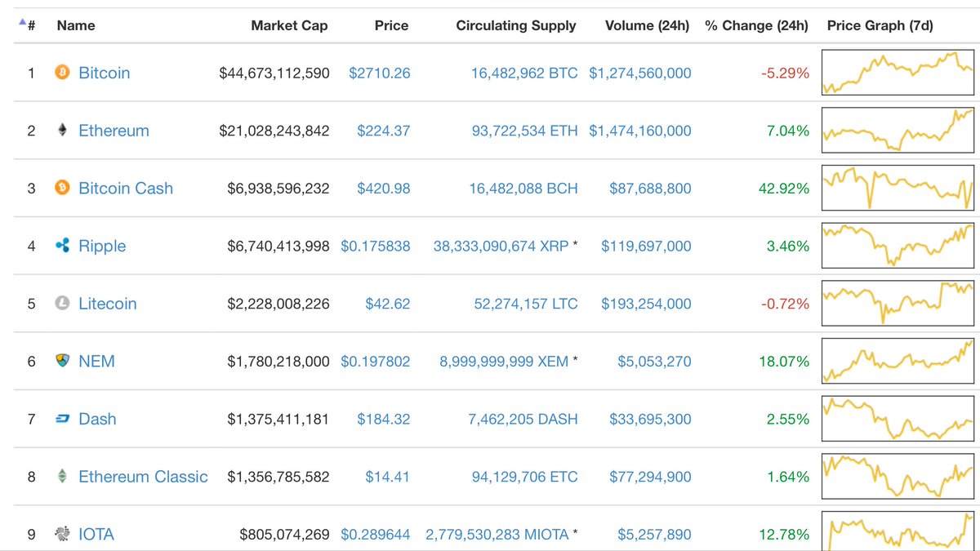
Task: Click Dash volume $33,695,300
Action: 650,419
